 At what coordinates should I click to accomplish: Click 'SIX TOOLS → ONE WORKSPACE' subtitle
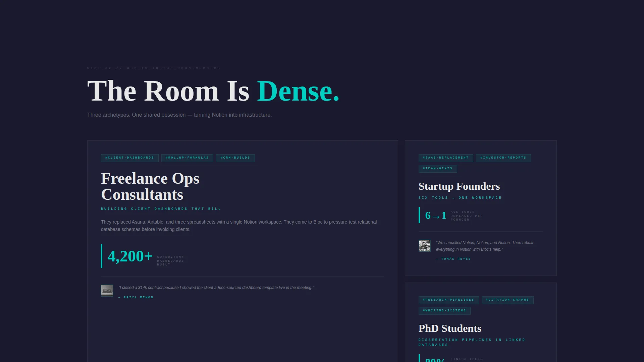point(460,198)
